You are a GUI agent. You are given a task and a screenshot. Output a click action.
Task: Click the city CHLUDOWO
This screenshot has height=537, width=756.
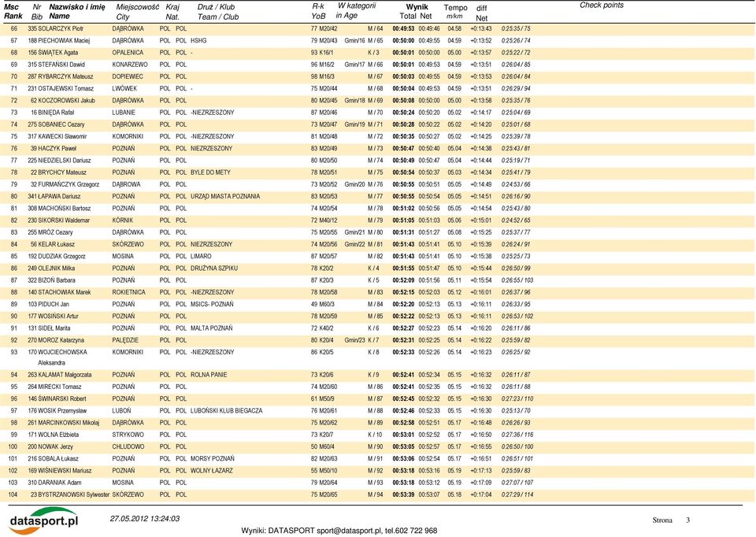[128, 447]
